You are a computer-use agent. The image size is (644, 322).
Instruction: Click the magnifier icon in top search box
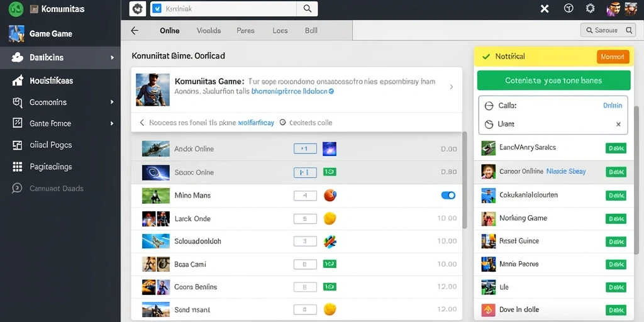[307, 8]
